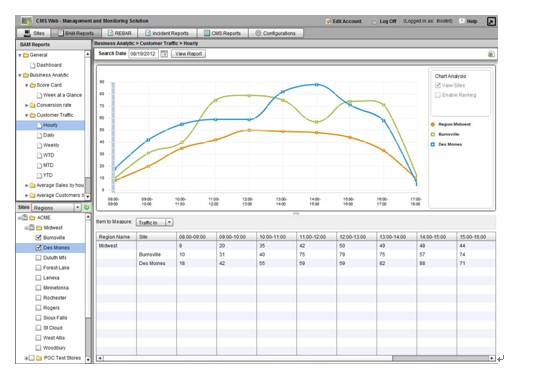
Task: Click the Log Off link
Action: [x=388, y=21]
